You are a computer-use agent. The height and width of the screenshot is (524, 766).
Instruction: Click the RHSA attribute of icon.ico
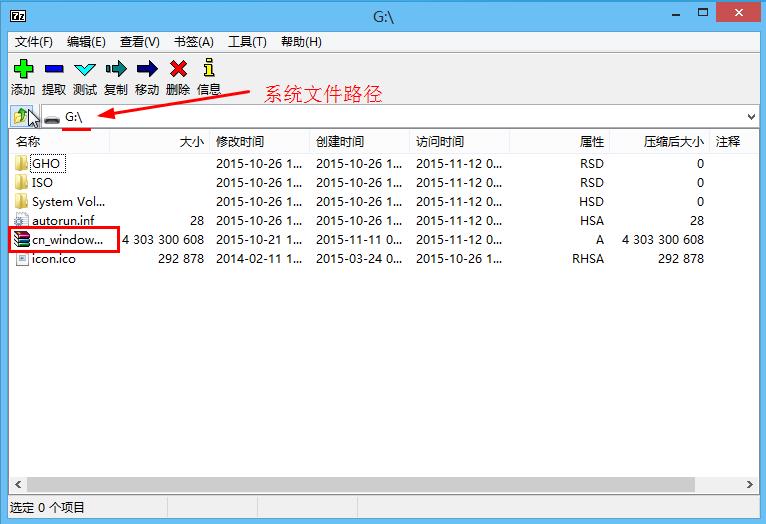pyautogui.click(x=588, y=258)
